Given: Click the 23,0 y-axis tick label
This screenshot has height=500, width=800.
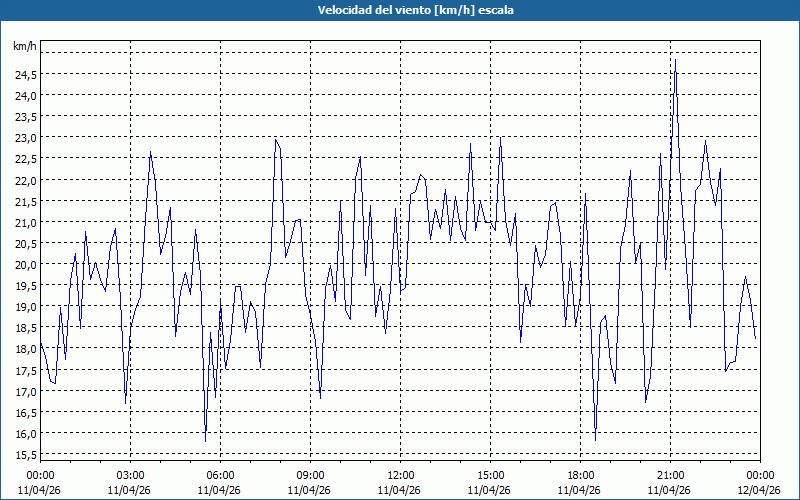Looking at the screenshot, I should point(25,138).
